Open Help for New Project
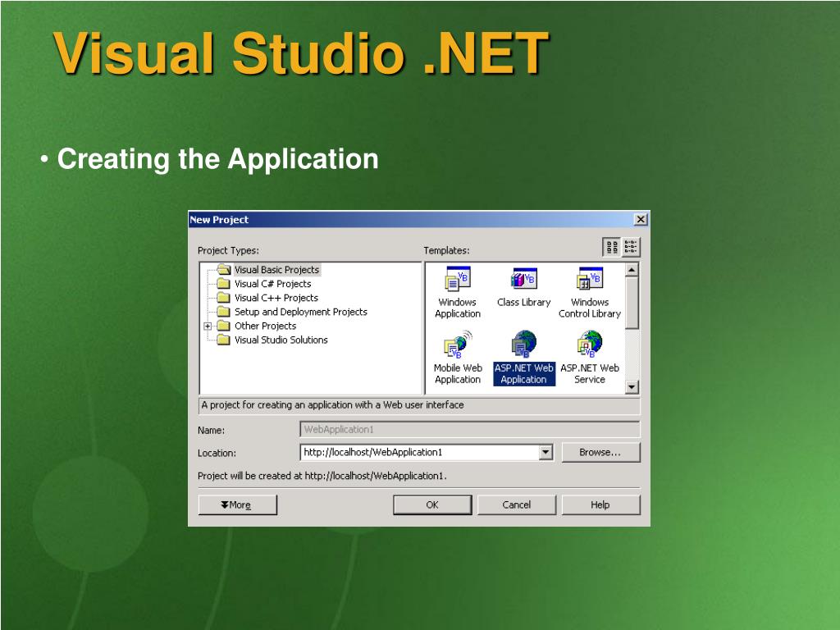This screenshot has width=840, height=630. [x=600, y=504]
